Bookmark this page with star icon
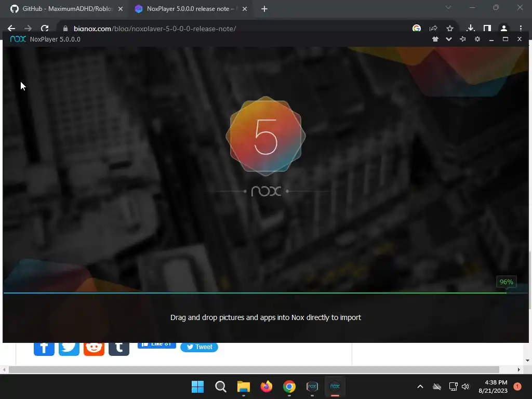 [x=450, y=29]
